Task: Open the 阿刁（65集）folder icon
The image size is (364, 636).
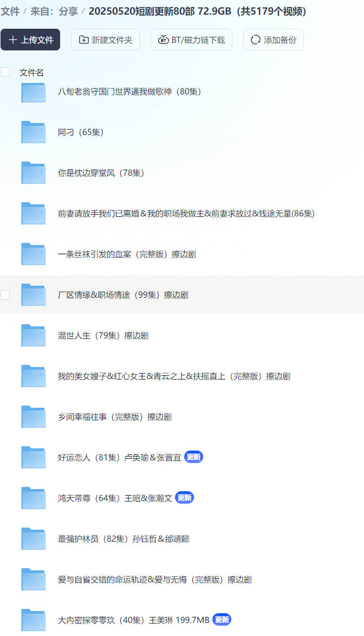Action: point(33,133)
